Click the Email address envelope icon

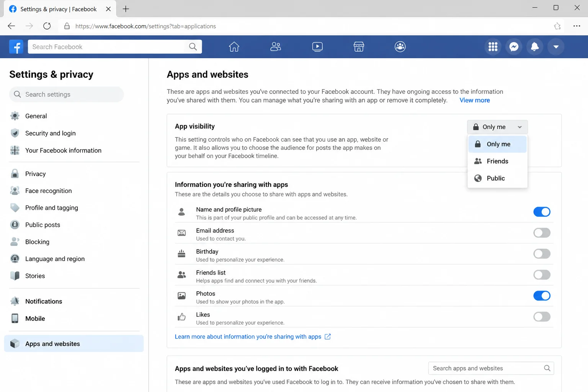point(182,233)
